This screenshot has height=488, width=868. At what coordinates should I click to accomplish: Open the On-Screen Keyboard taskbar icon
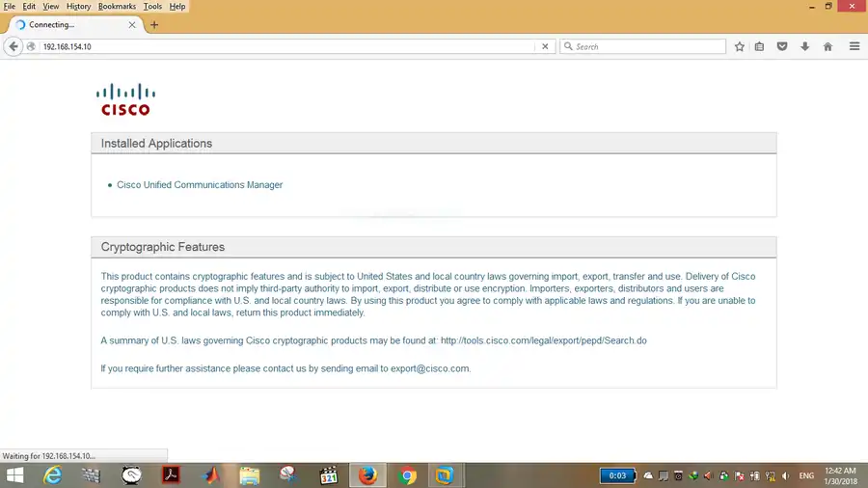click(91, 475)
